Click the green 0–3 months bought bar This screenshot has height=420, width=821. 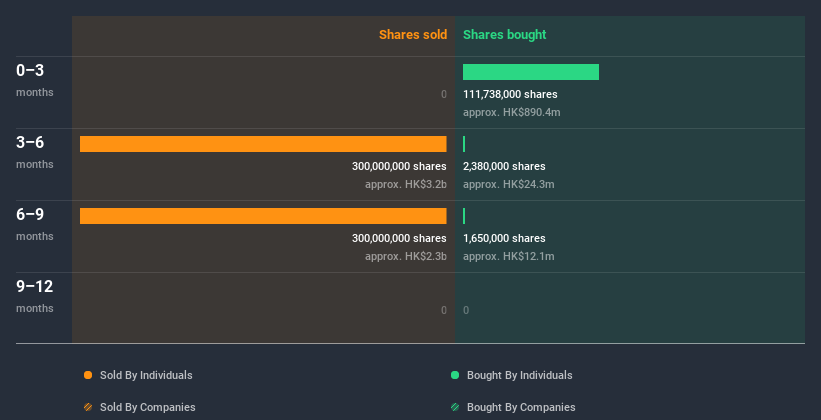tap(531, 72)
